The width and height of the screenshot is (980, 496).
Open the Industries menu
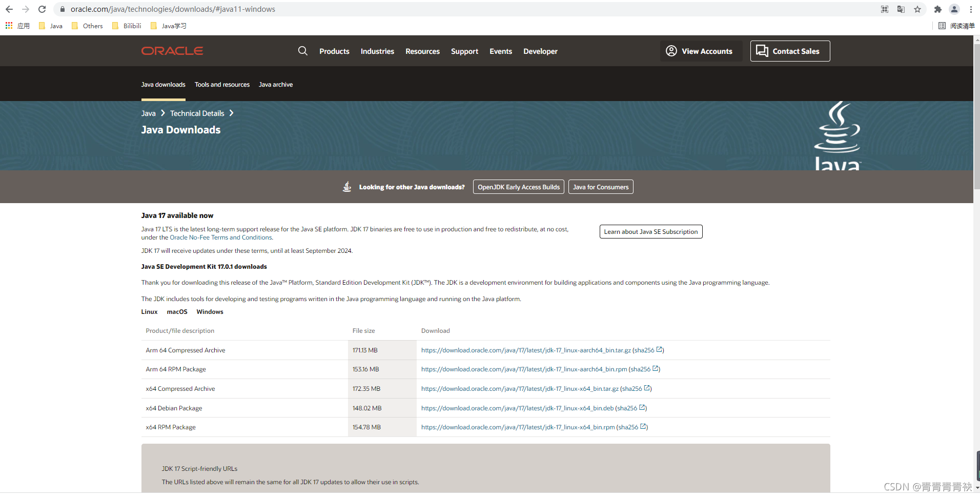377,51
